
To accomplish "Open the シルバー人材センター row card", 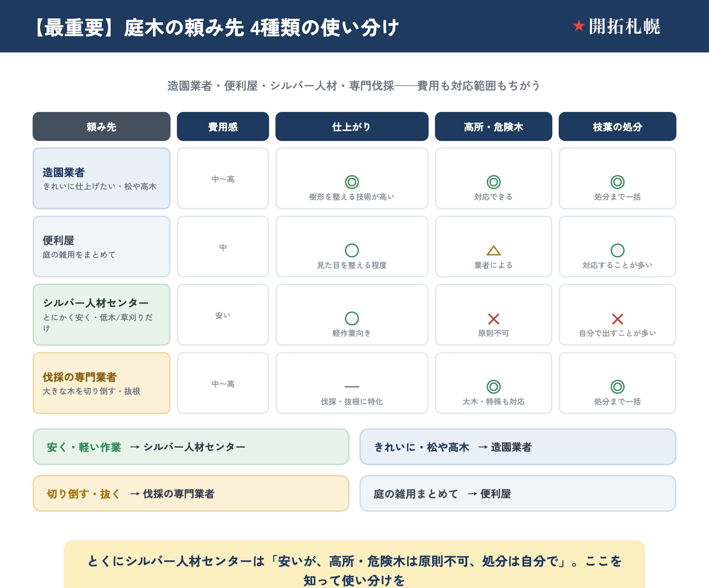I will tap(101, 315).
